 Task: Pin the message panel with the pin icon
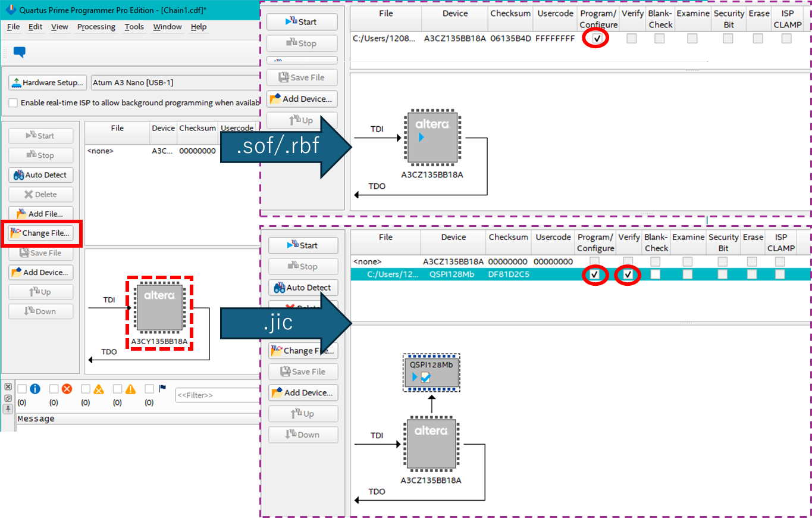click(8, 409)
